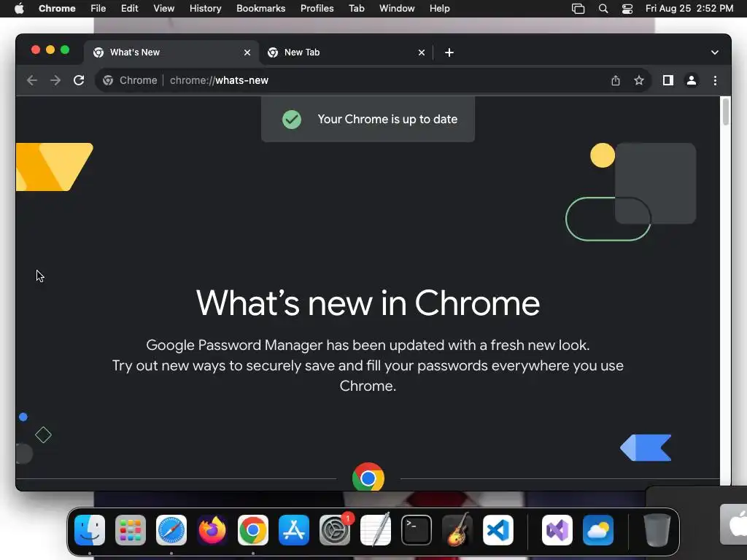Bookmark this page with the star icon
This screenshot has height=560, width=747.
[639, 80]
